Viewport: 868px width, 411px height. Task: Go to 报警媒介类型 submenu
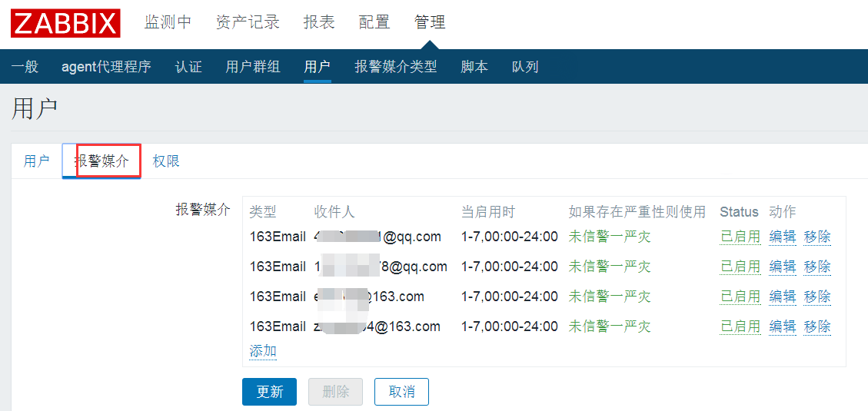coord(396,67)
